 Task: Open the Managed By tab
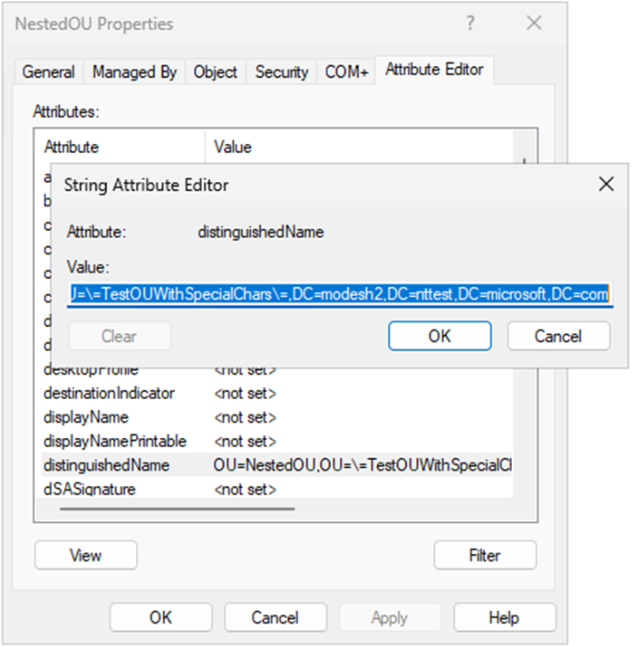134,72
